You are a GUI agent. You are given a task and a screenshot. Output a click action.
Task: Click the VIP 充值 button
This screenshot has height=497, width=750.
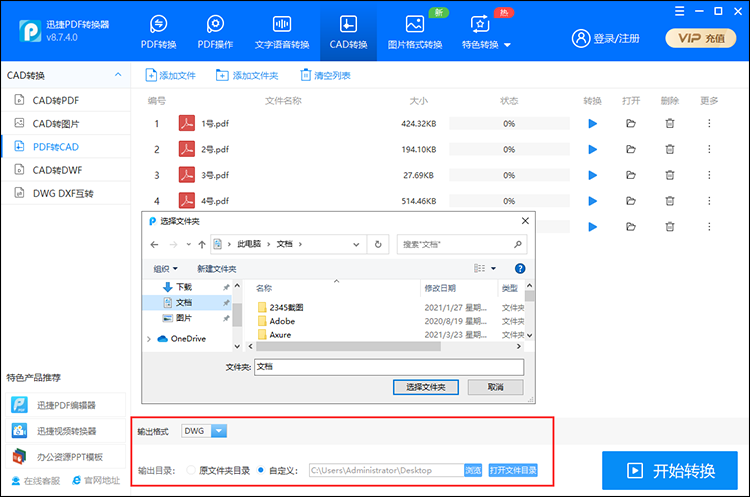(701, 38)
